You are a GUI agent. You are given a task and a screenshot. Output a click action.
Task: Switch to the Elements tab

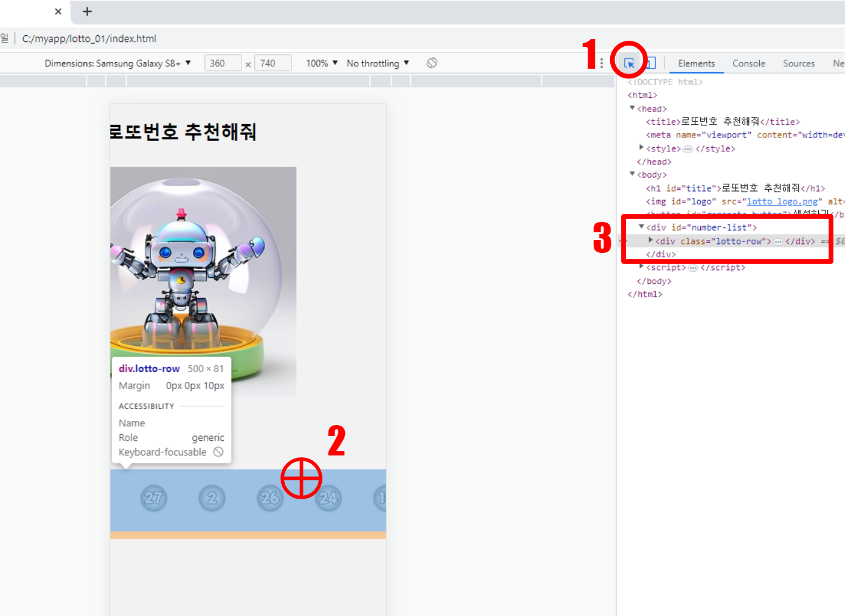pyautogui.click(x=697, y=63)
